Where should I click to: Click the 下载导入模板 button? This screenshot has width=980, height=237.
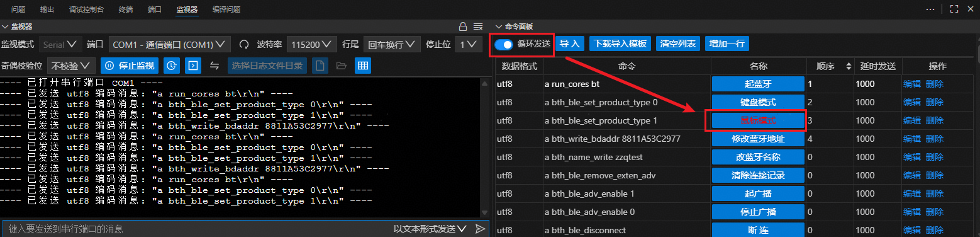(620, 44)
